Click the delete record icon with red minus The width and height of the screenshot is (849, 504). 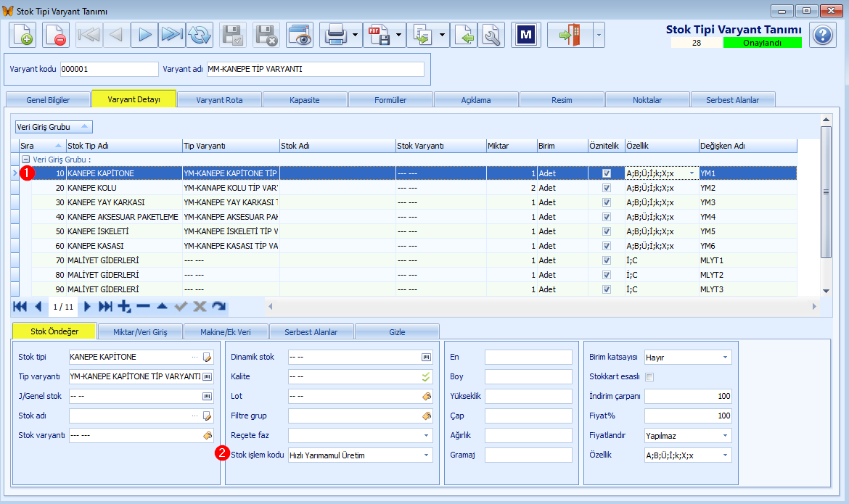[56, 36]
